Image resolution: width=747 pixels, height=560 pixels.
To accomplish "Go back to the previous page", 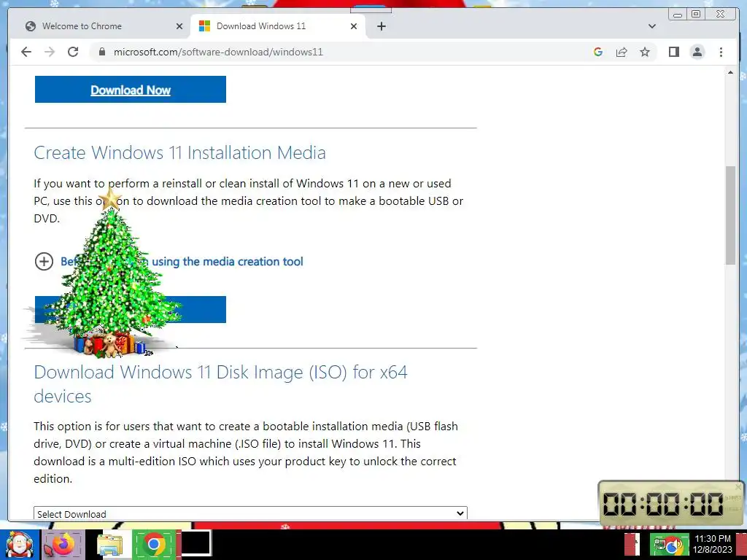I will (x=26, y=52).
